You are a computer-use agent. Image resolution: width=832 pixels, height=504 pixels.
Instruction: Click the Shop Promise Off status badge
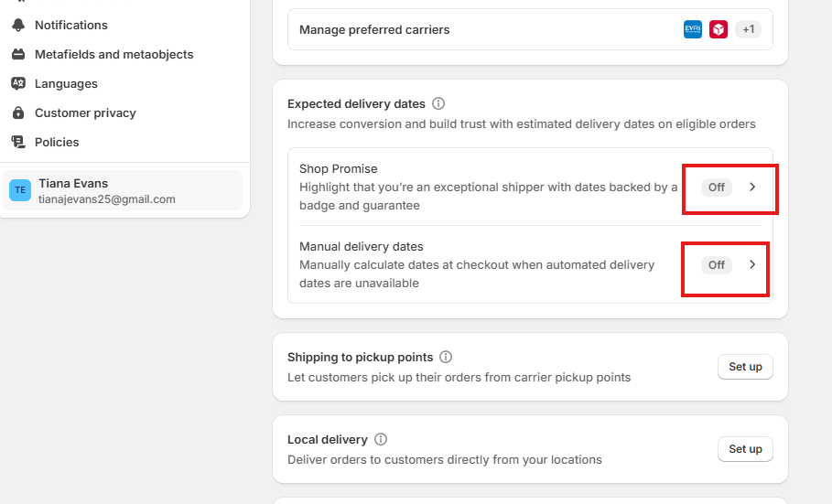click(717, 188)
